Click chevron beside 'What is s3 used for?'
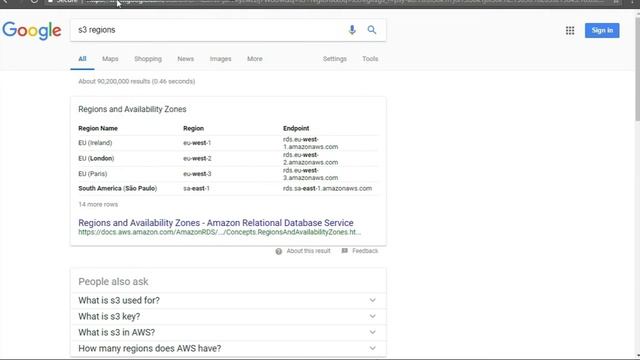The width and height of the screenshot is (640, 360). coord(372,300)
